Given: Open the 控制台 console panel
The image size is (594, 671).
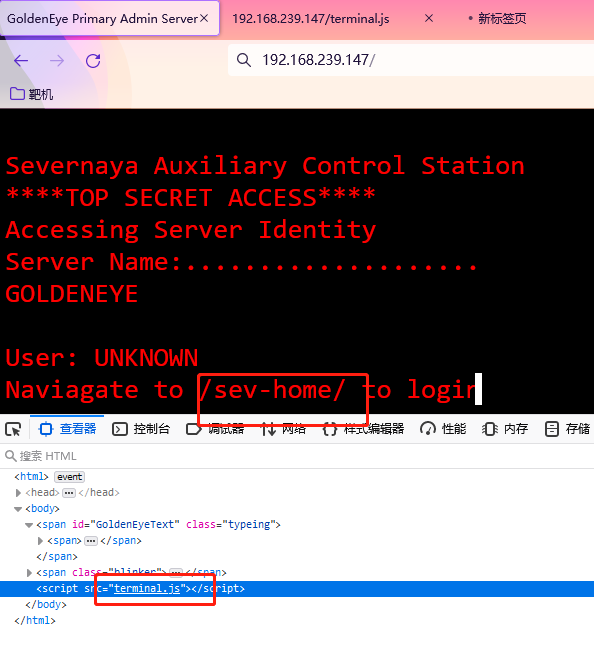Looking at the screenshot, I should [141, 428].
